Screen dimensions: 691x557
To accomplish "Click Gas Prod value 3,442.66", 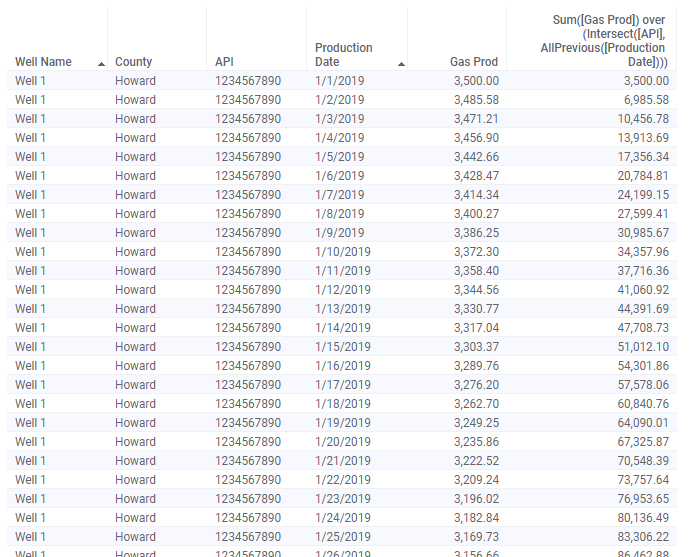I will click(x=476, y=156).
